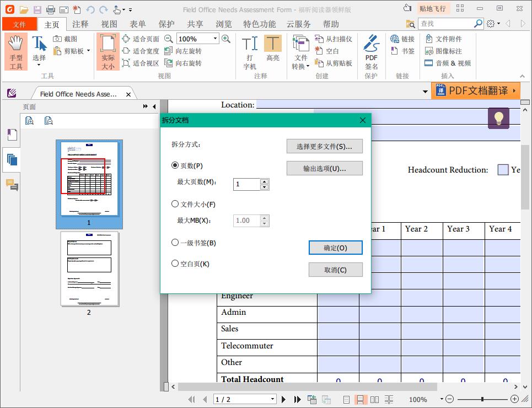Image resolution: width=532 pixels, height=408 pixels.
Task: Expand the Clipboard (剪贴板) dropdown
Action: coord(89,51)
